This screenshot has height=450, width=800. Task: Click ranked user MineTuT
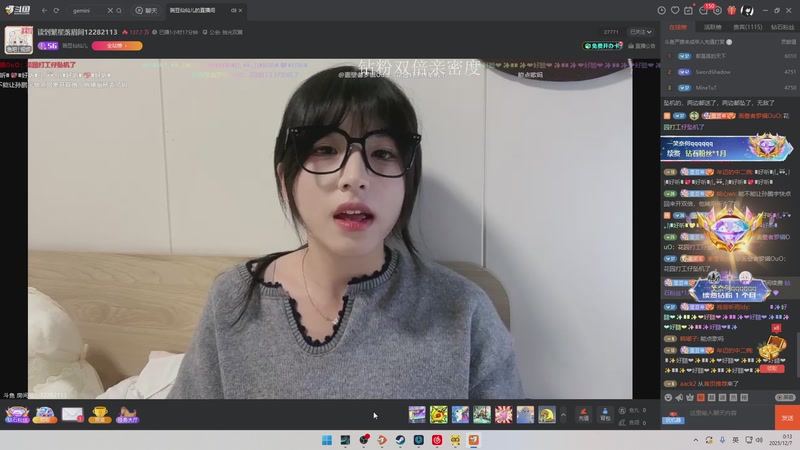click(x=706, y=88)
